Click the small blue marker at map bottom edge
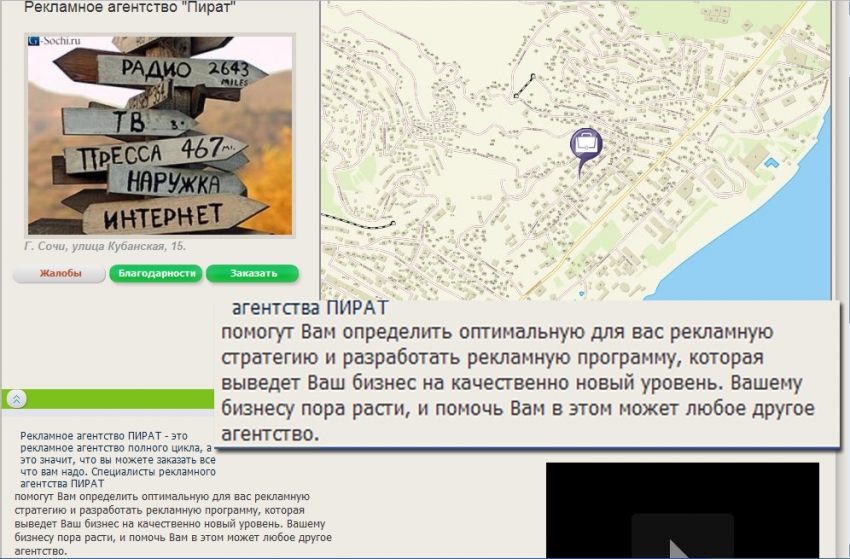The image size is (850, 559). [x=581, y=294]
